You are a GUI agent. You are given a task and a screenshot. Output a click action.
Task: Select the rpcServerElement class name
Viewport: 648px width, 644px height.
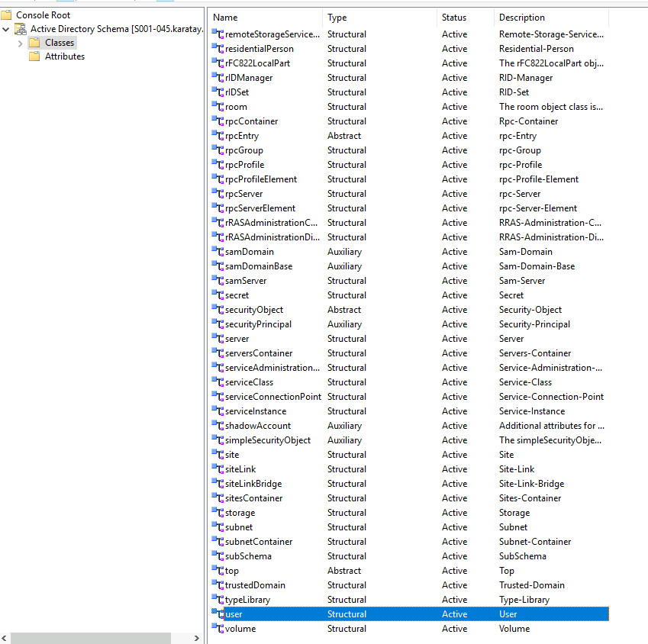click(x=260, y=208)
